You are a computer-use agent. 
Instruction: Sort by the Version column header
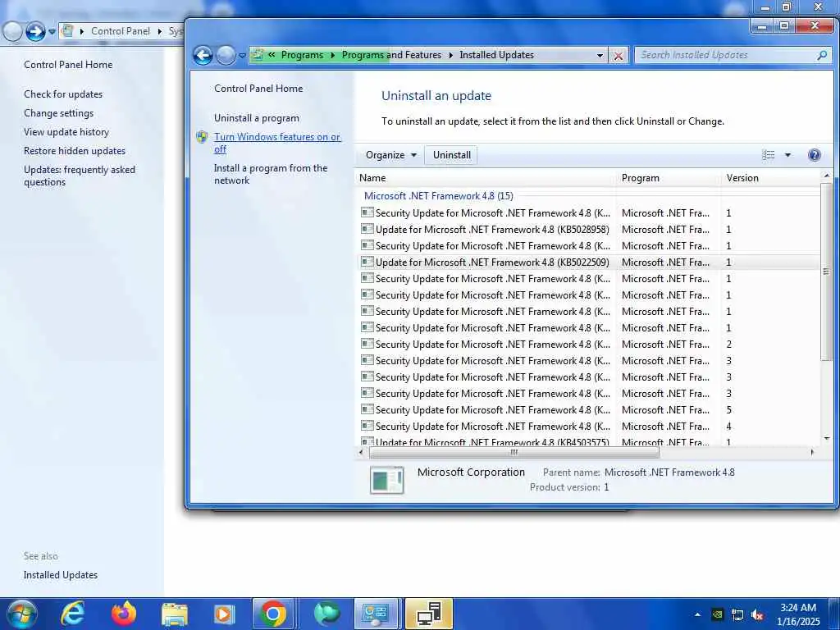[769, 178]
